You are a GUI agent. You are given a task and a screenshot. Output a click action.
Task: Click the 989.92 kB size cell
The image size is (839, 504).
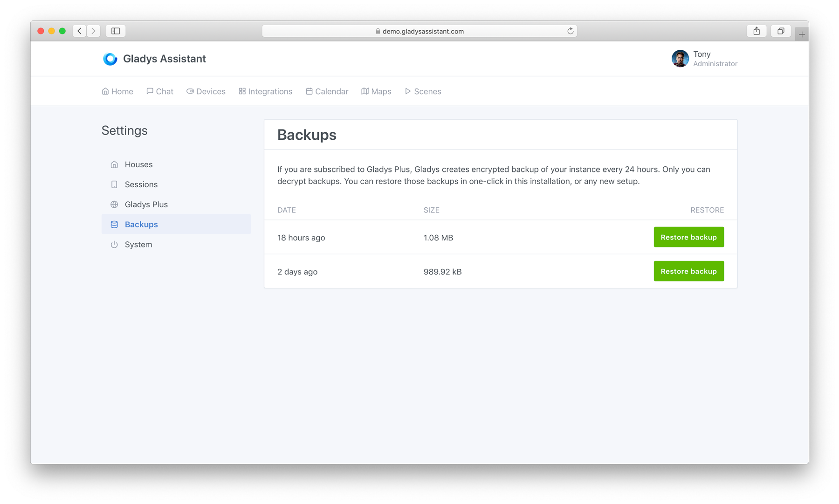click(x=442, y=272)
